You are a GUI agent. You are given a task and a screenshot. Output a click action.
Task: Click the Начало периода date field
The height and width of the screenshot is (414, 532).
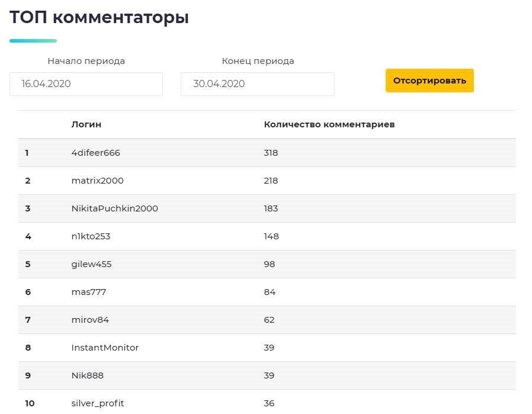point(86,84)
